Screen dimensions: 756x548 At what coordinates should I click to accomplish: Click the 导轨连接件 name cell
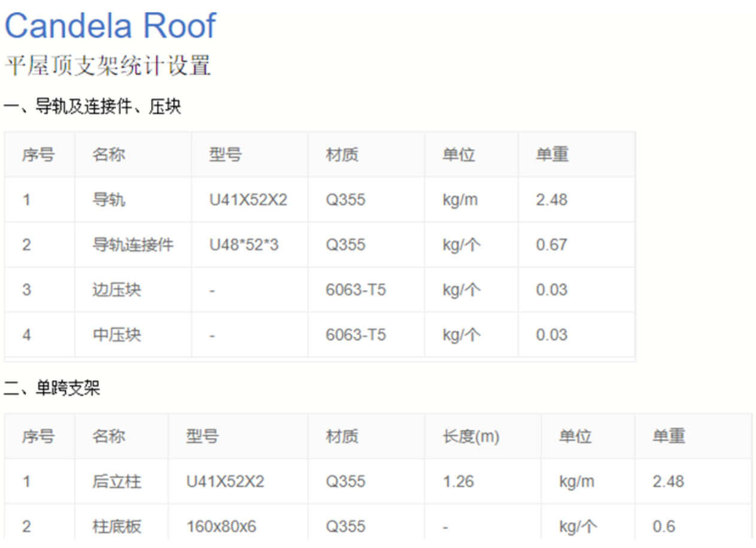[133, 245]
